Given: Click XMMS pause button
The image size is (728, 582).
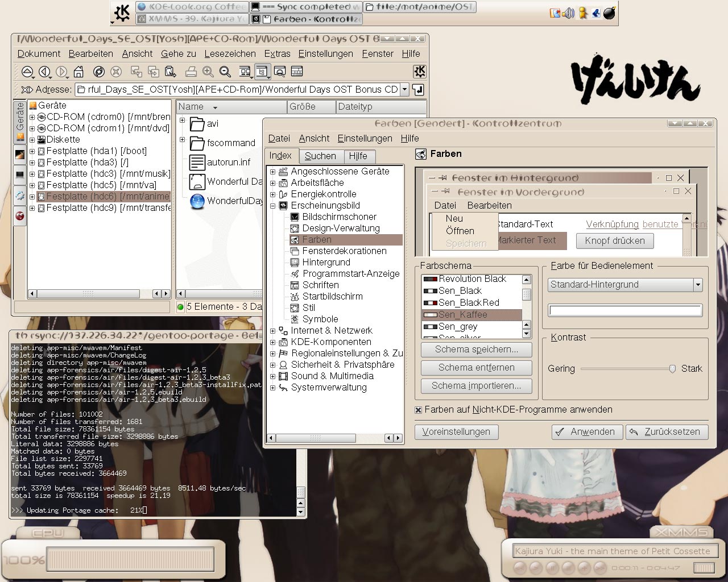Looking at the screenshot, I should point(552,567).
